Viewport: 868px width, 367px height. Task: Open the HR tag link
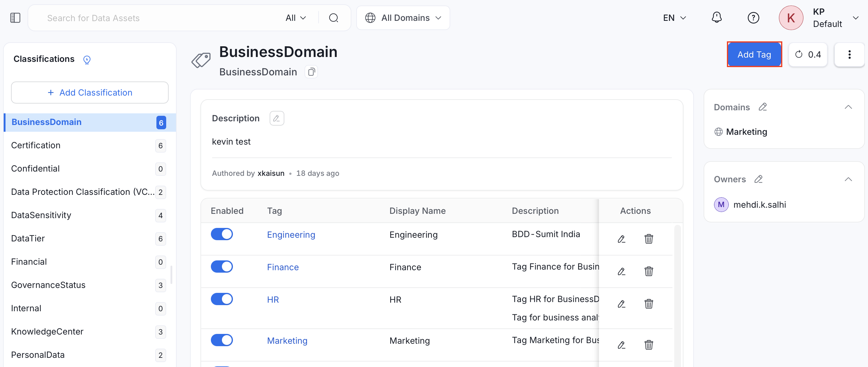pos(273,300)
